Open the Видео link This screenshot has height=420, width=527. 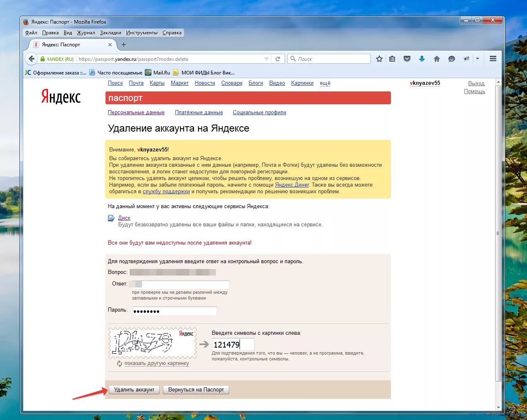coord(277,83)
